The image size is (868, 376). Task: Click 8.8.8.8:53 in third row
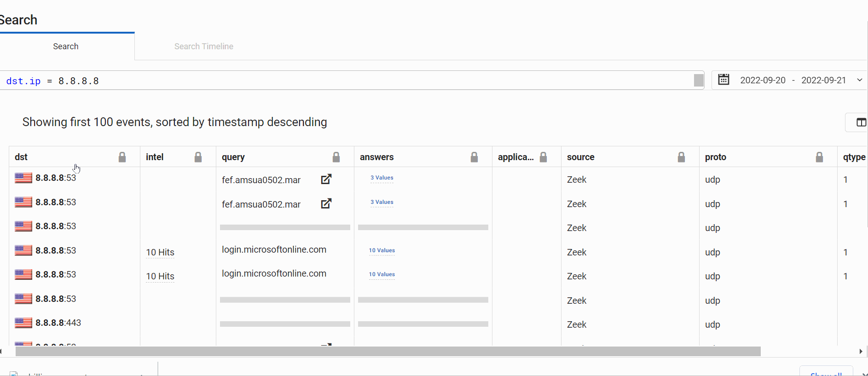[56, 226]
